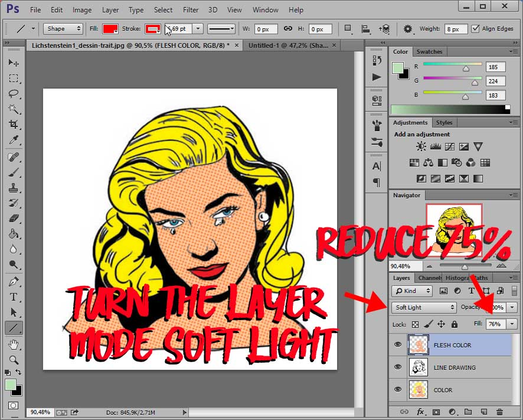Select the Healing Brush tool
The width and height of the screenshot is (523, 420).
[x=14, y=157]
